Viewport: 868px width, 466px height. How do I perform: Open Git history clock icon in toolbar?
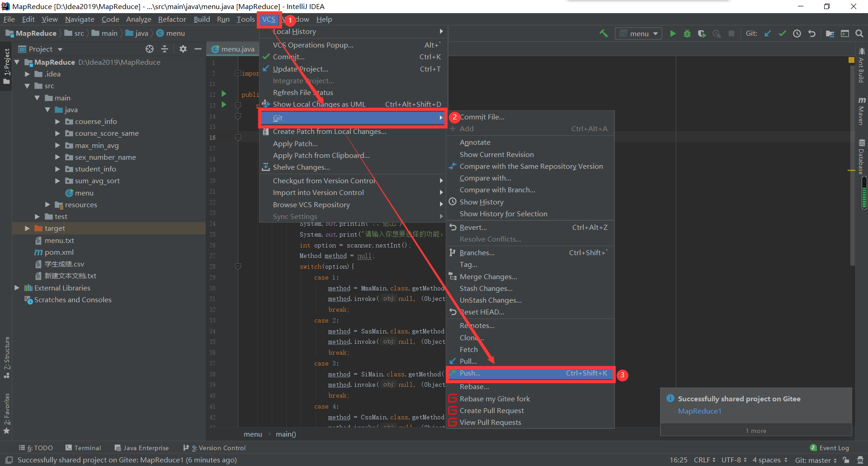pyautogui.click(x=797, y=33)
